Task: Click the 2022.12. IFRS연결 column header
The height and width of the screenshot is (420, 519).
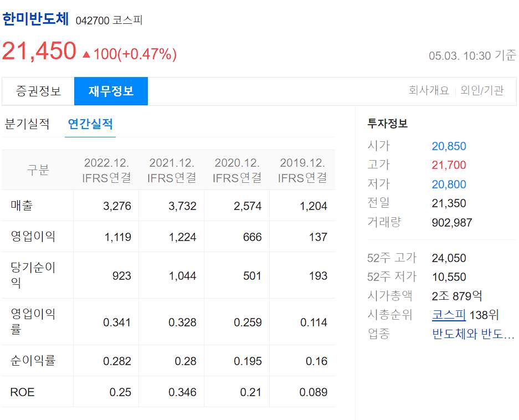Action: (106, 170)
